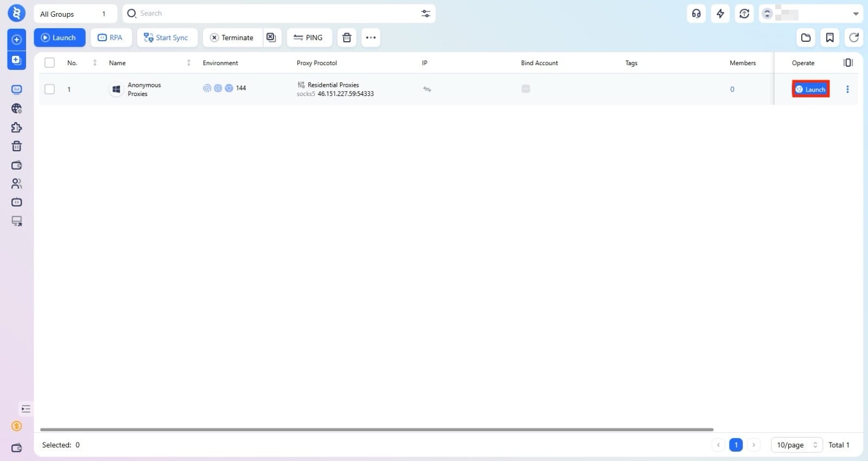
Task: Sort by the Name column arrows
Action: (x=189, y=63)
